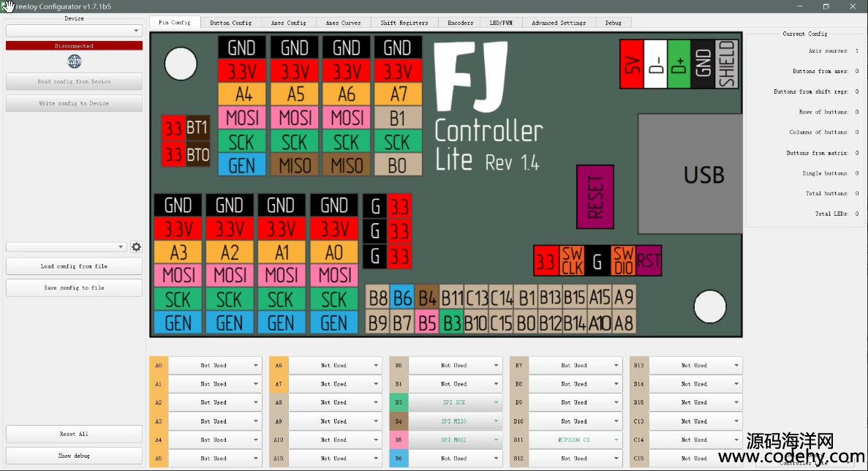This screenshot has width=868, height=471.
Task: Save config to file
Action: click(74, 288)
